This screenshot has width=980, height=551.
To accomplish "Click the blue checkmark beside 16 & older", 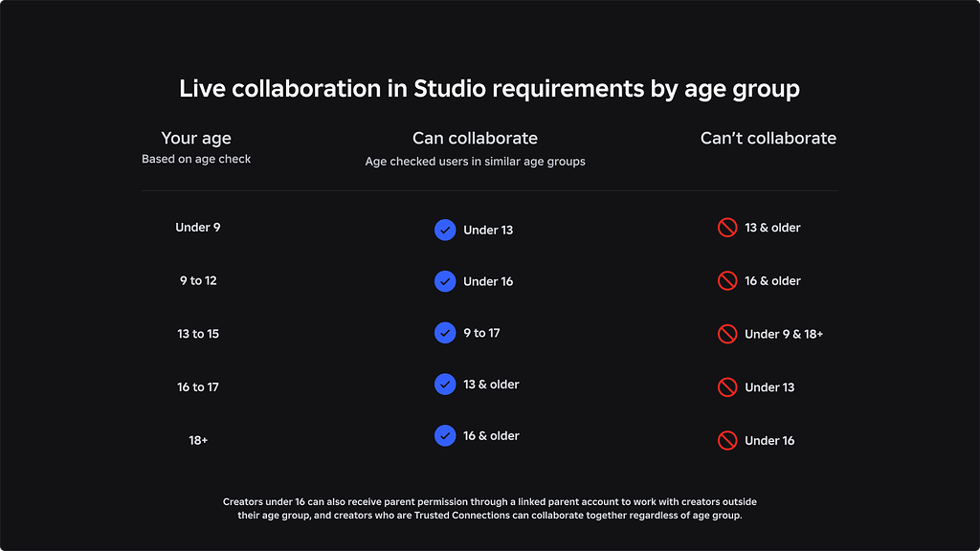I will (x=445, y=435).
